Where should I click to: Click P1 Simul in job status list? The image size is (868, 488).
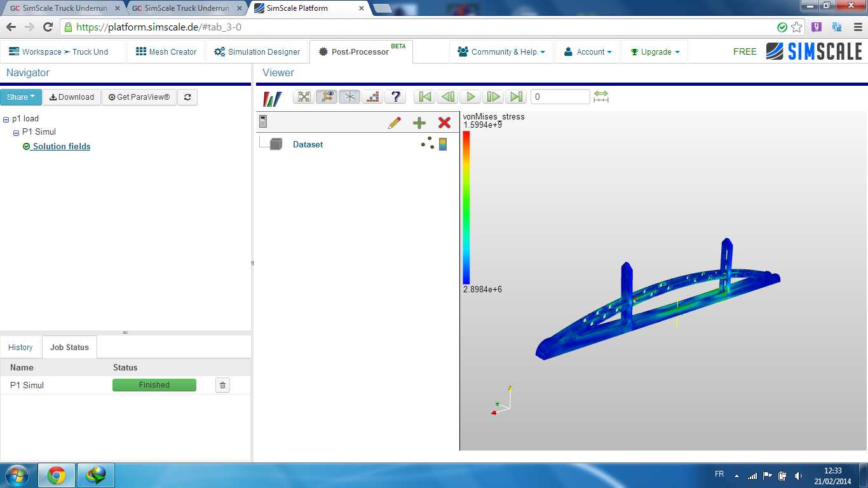click(27, 385)
